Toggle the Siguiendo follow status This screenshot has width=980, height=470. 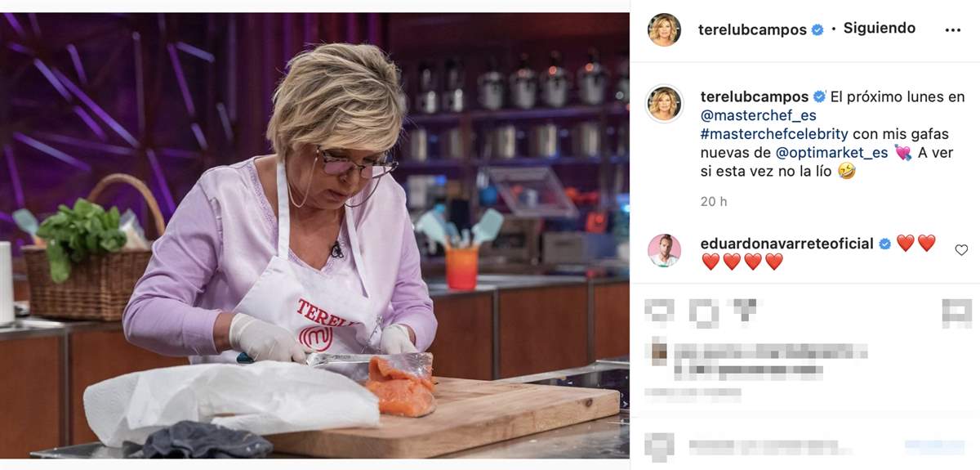click(x=879, y=29)
